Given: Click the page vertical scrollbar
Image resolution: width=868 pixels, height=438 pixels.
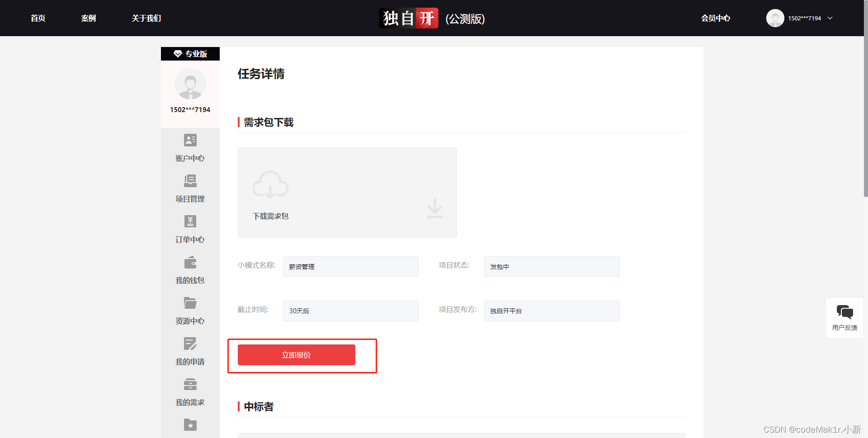Looking at the screenshot, I should click(x=865, y=99).
